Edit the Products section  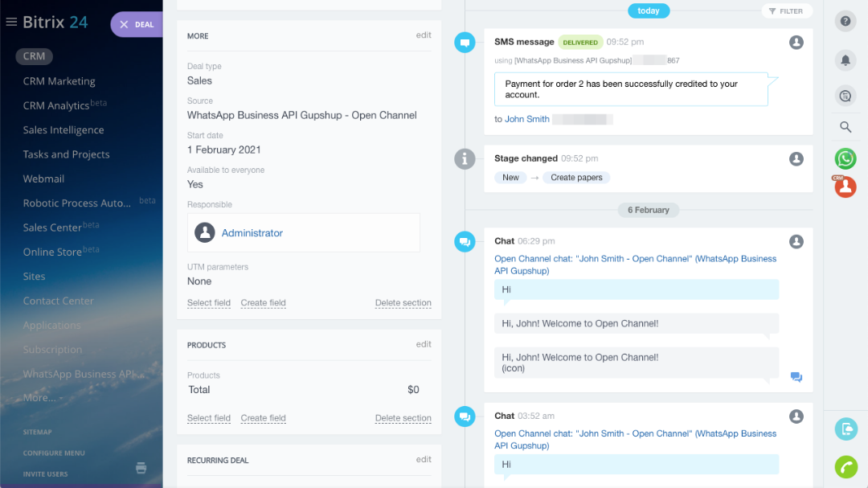[424, 344]
